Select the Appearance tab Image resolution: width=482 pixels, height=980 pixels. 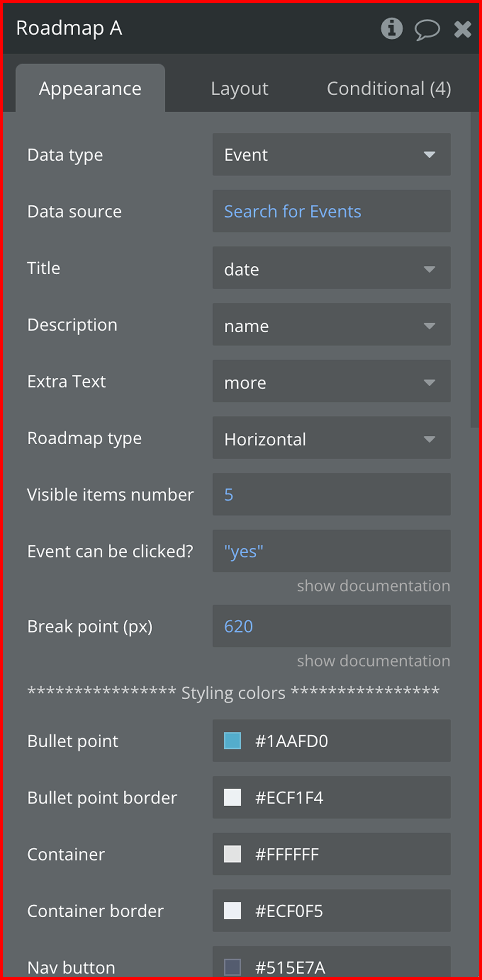click(x=90, y=89)
